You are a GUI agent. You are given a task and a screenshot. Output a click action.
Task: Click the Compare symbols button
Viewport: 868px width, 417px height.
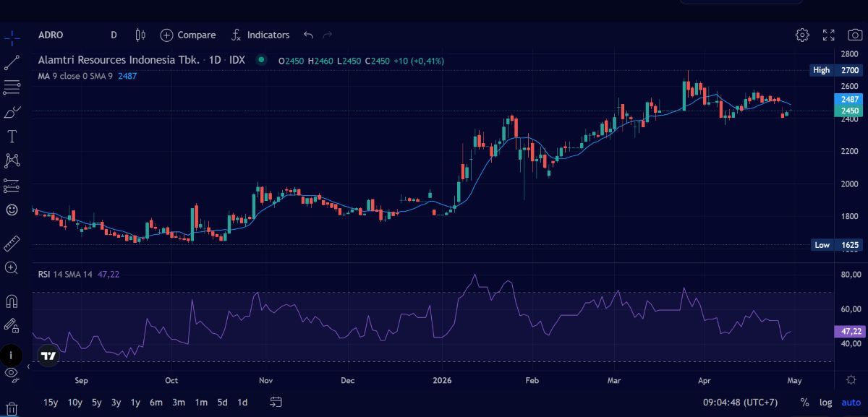point(188,35)
